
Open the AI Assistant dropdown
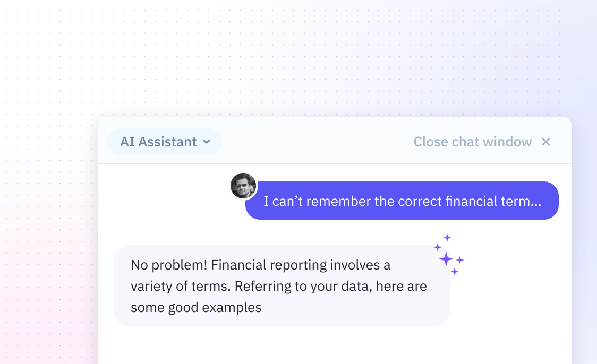pos(165,142)
